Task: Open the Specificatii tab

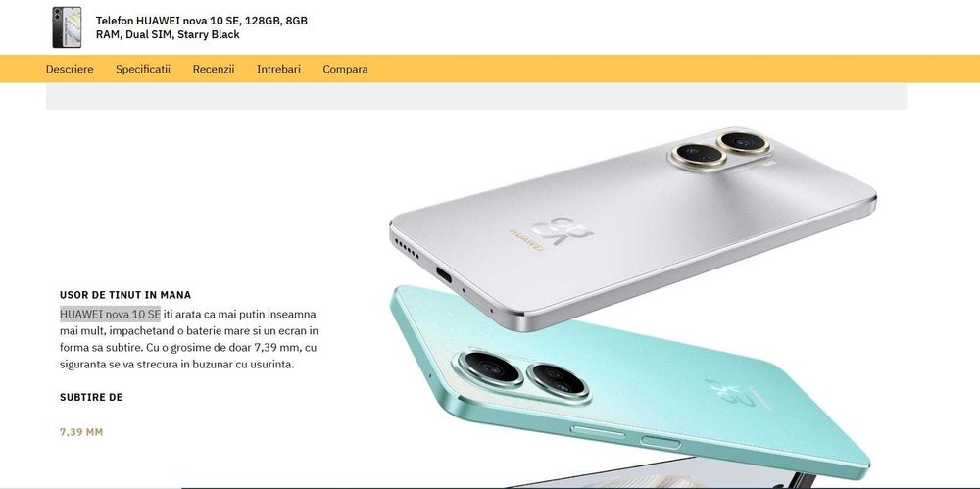Action: click(x=142, y=69)
